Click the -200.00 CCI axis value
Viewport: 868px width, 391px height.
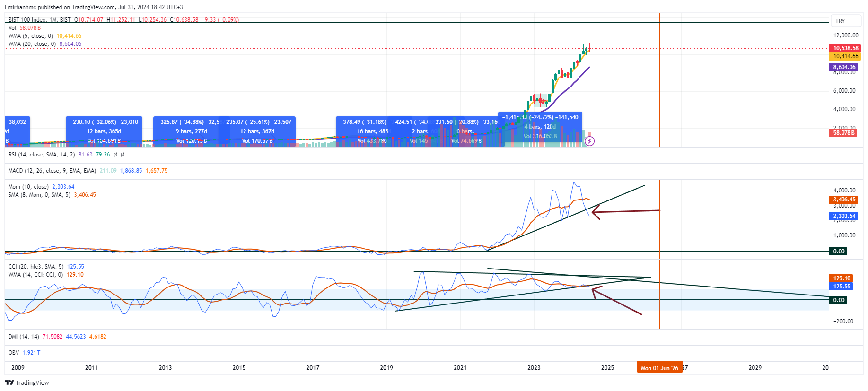coord(843,321)
